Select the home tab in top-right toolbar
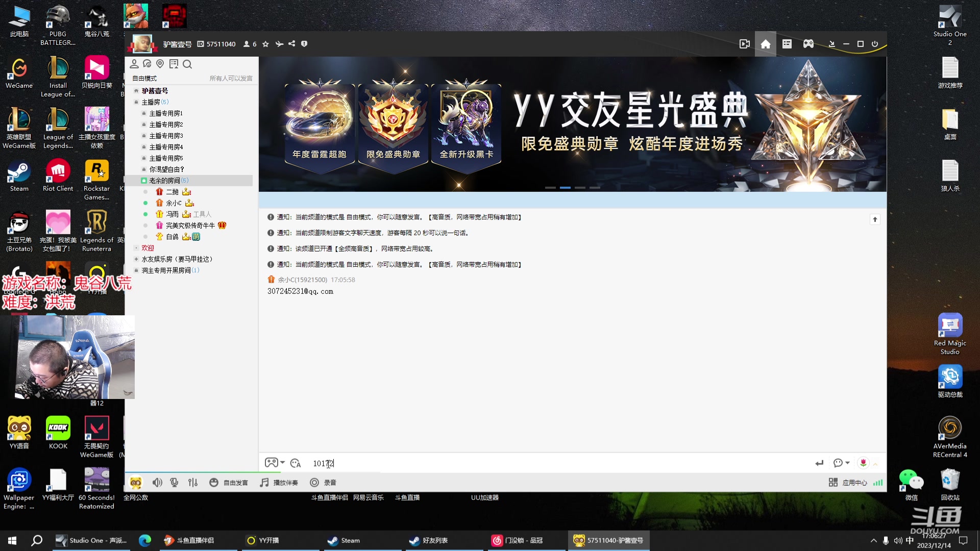Viewport: 980px width, 551px height. pos(765,44)
